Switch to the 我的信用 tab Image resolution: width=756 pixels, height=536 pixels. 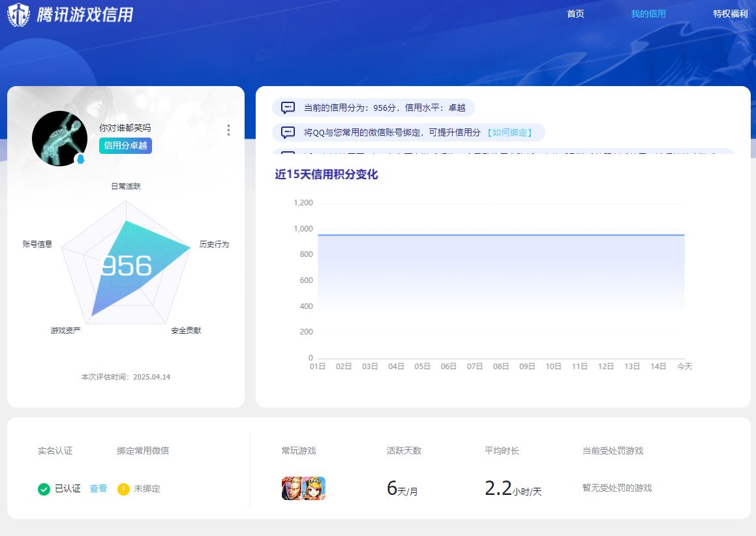tap(648, 14)
